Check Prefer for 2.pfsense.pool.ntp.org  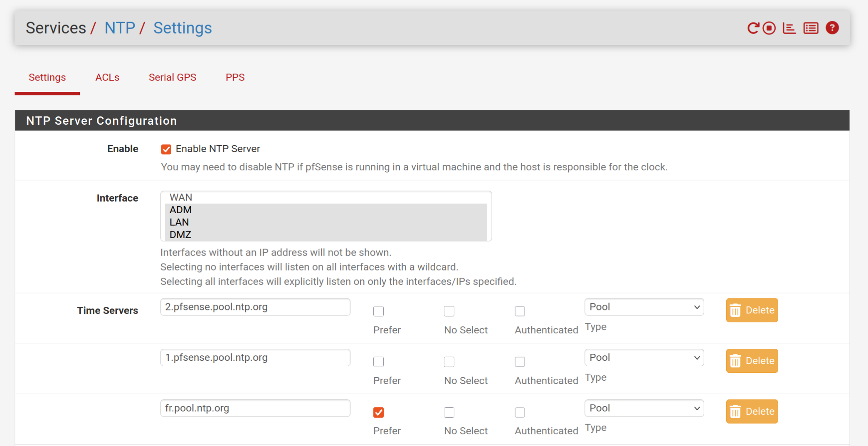(x=379, y=311)
